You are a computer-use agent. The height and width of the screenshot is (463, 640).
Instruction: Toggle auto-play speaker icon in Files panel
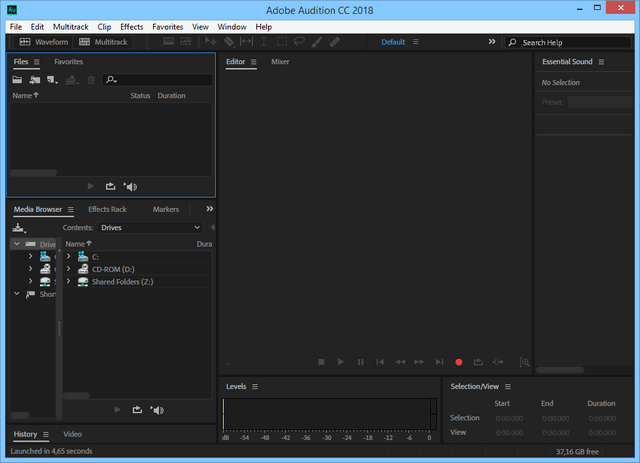pos(130,186)
